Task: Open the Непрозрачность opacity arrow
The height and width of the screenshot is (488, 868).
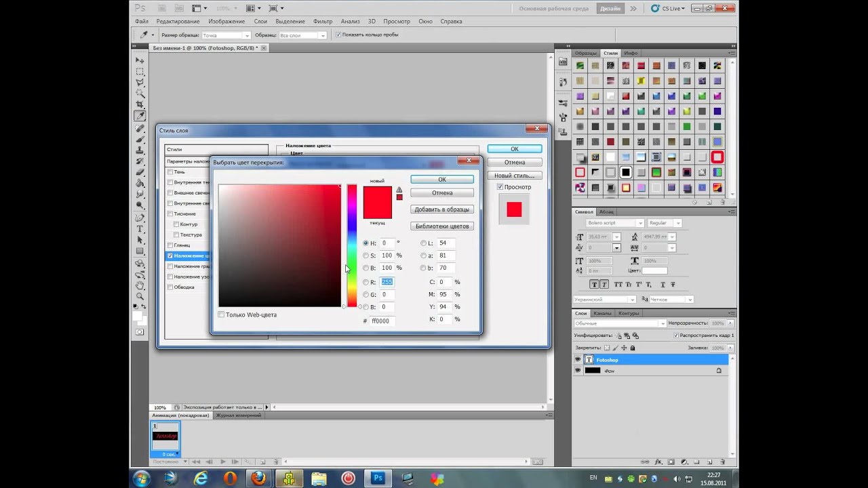Action: tap(730, 323)
